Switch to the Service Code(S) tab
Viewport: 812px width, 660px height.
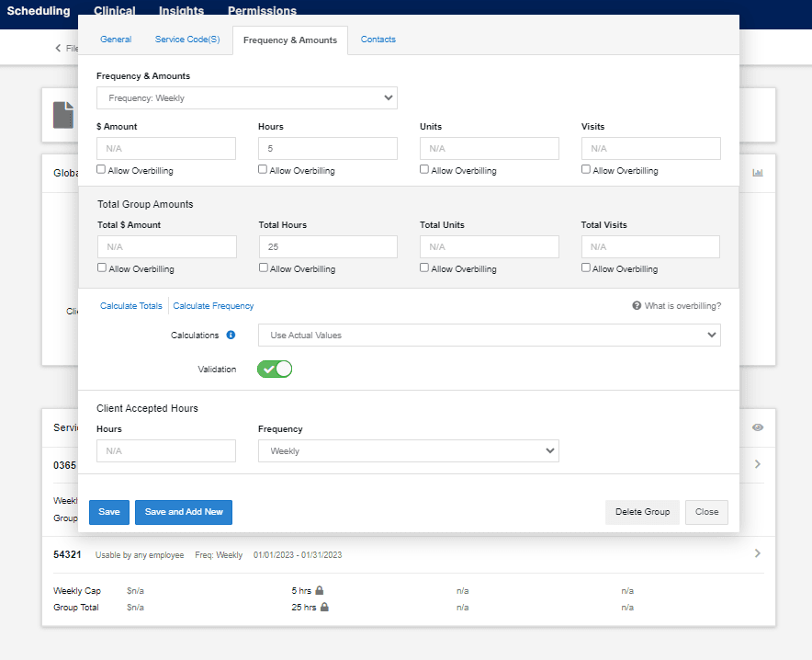tap(187, 40)
